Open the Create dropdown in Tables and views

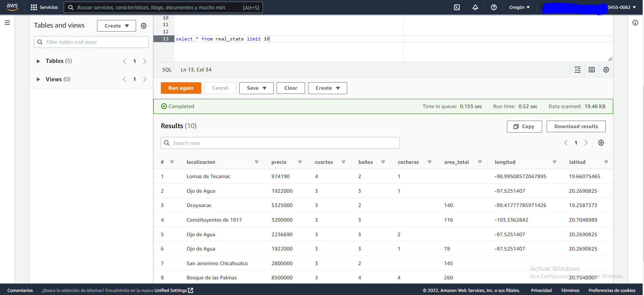[116, 26]
